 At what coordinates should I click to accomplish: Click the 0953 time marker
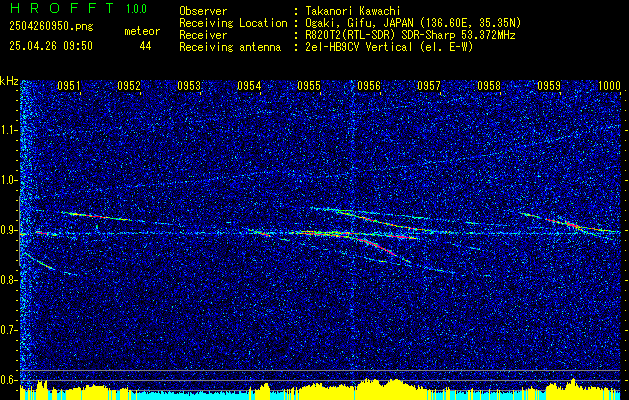(189, 85)
